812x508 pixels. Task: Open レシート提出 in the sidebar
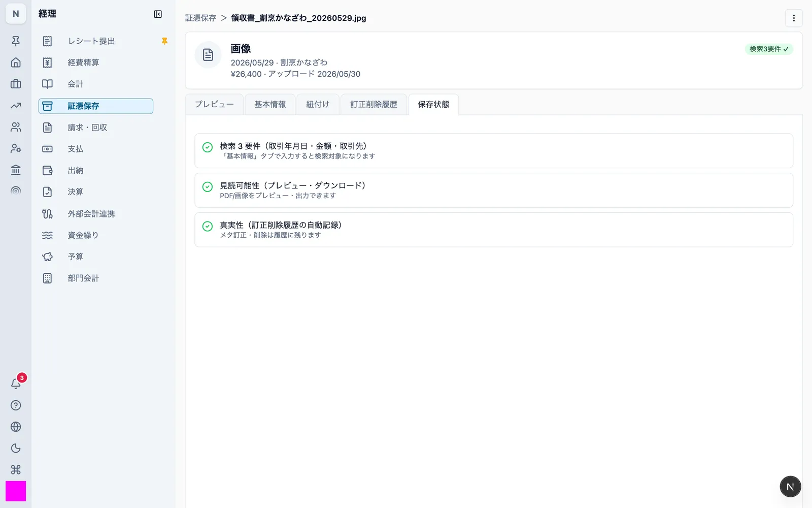pos(91,41)
